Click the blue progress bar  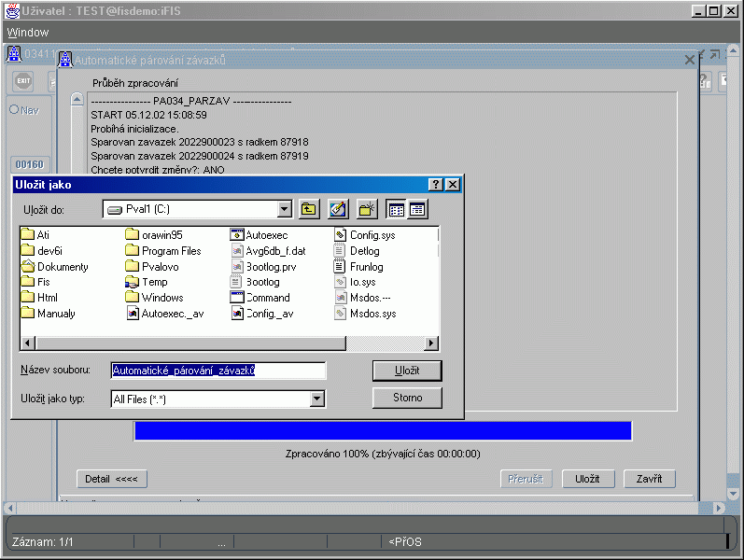coord(383,431)
